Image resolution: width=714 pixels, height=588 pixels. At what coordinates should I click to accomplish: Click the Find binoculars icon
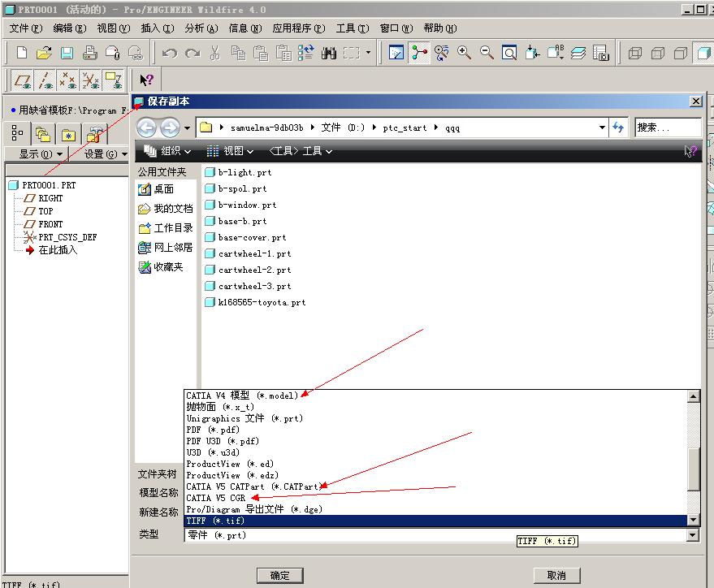pyautogui.click(x=329, y=54)
